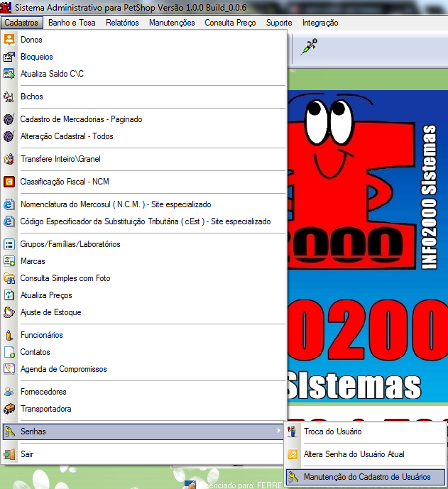Open the Bichos registration entry
The height and width of the screenshot is (489, 448).
144,97
